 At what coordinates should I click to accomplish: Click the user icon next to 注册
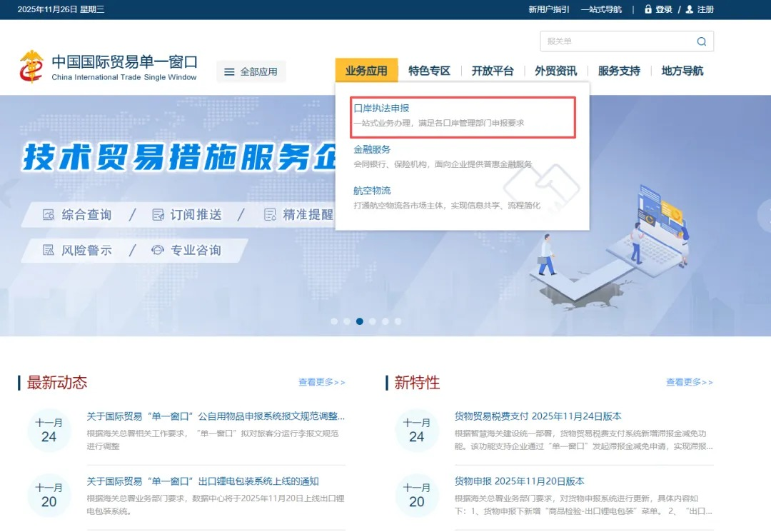point(689,9)
